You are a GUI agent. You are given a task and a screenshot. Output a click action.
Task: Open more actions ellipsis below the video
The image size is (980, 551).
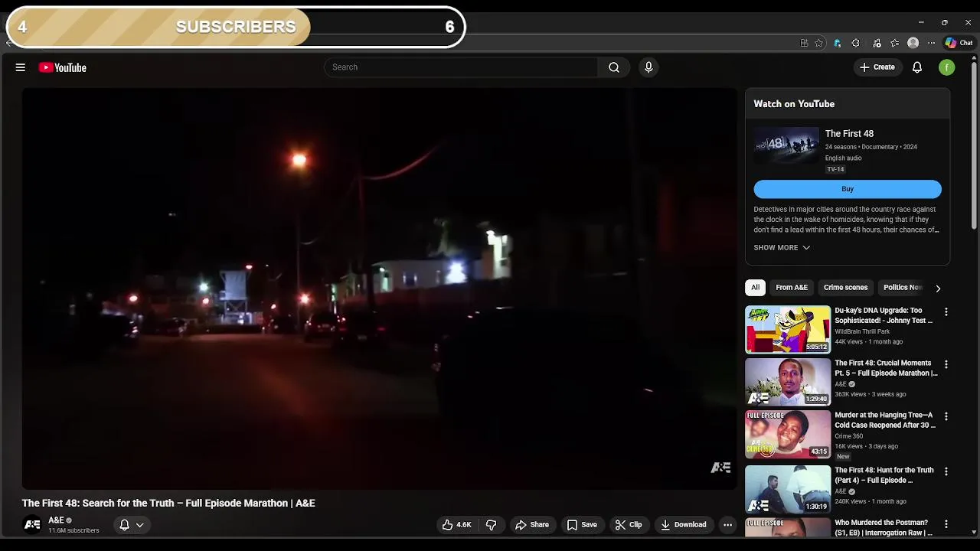click(x=727, y=525)
